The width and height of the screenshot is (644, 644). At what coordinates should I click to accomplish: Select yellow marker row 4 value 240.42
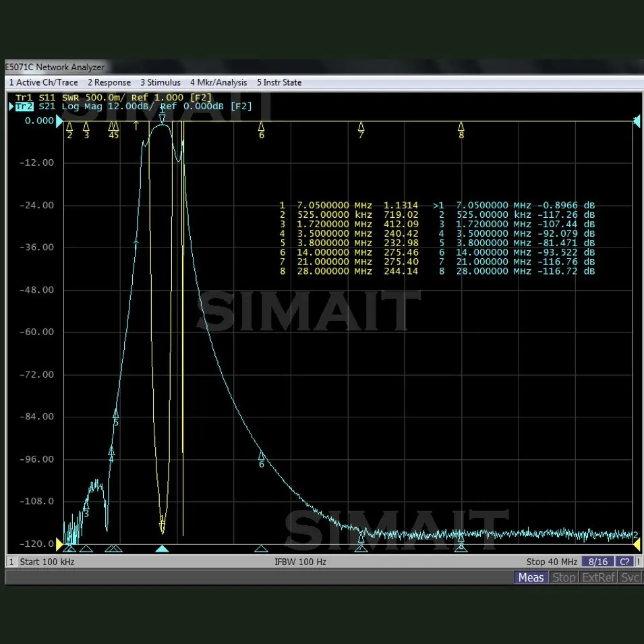tap(401, 234)
